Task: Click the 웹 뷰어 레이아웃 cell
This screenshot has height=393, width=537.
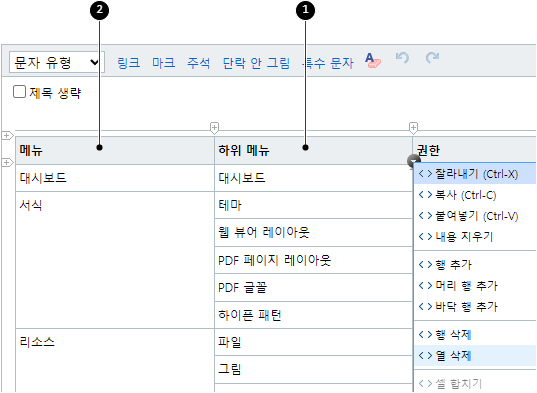Action: (x=313, y=233)
